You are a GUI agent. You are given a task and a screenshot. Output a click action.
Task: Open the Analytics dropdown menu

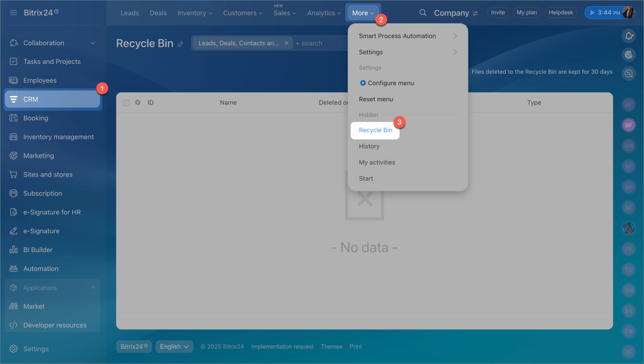[324, 13]
